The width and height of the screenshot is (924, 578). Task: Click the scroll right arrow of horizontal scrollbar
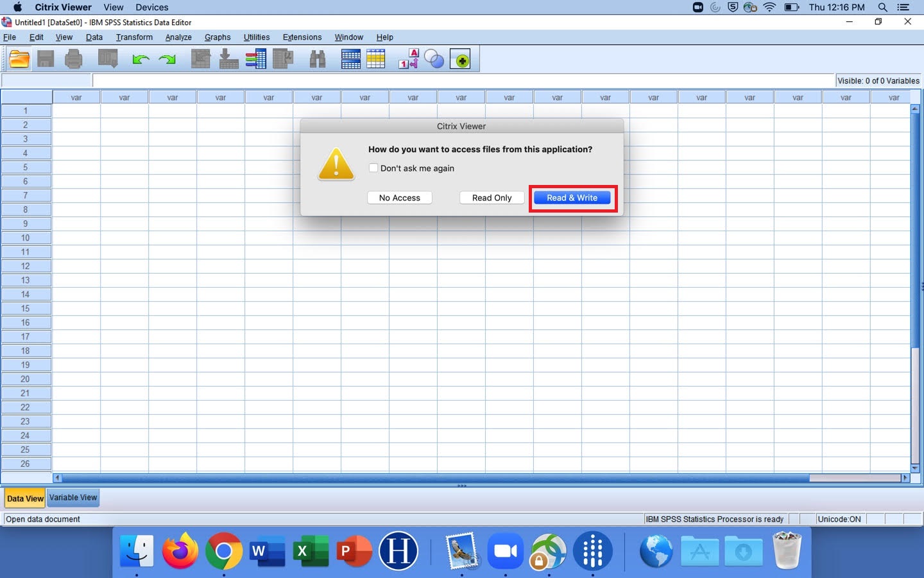click(905, 478)
